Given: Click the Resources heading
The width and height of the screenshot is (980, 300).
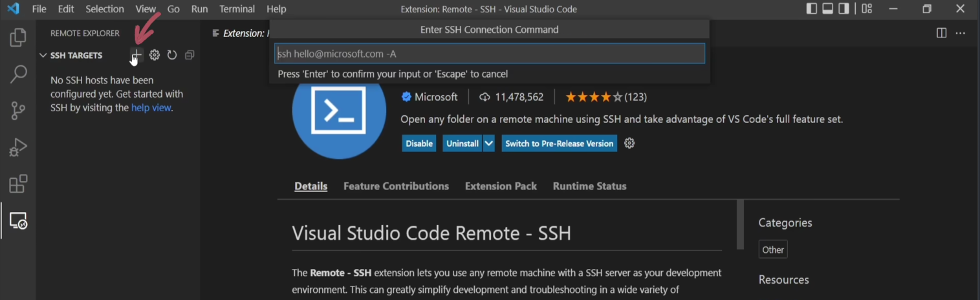Looking at the screenshot, I should [784, 280].
